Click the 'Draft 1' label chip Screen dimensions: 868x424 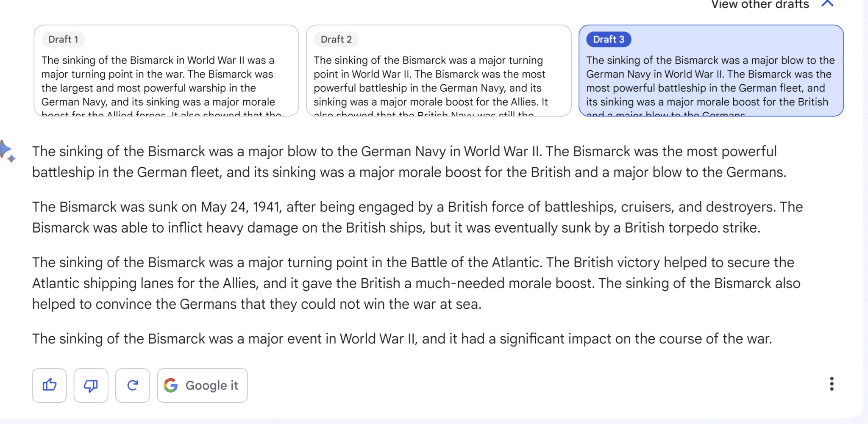(63, 39)
